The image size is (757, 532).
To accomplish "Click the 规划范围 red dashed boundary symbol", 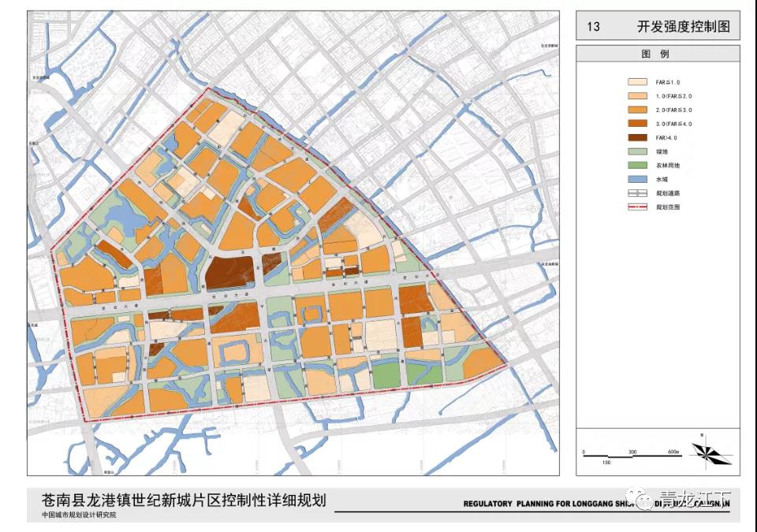I will point(636,207).
